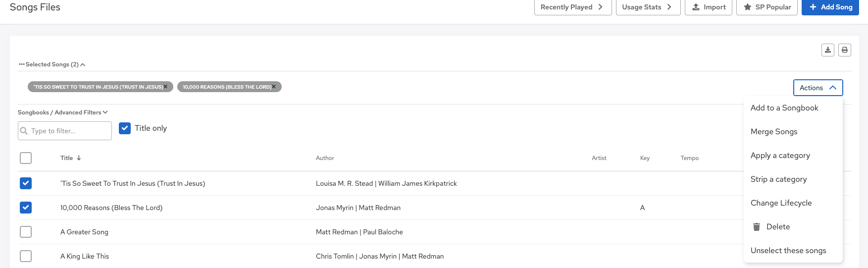Click the trash Delete icon in Actions menu
Viewport: 868px width, 268px height.
(757, 227)
